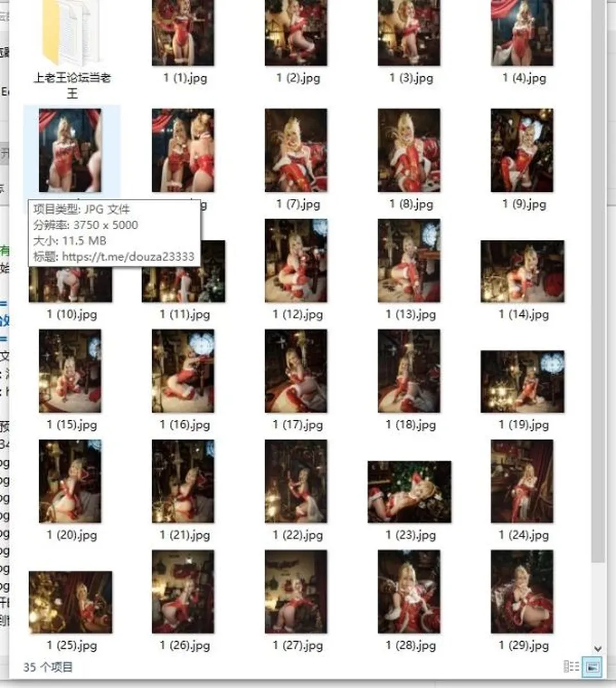Switch to large thumbnails view
Image resolution: width=616 pixels, height=688 pixels.
click(592, 666)
